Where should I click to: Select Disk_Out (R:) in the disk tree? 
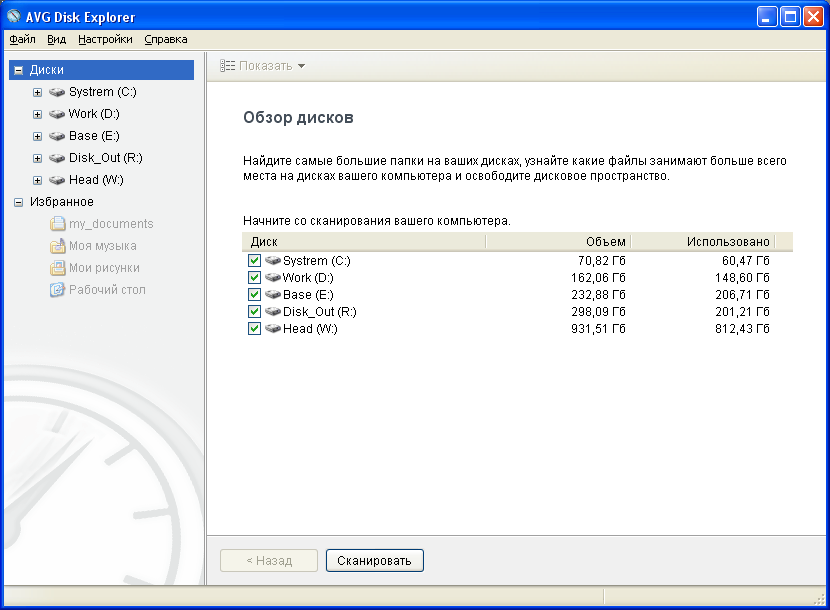point(106,158)
